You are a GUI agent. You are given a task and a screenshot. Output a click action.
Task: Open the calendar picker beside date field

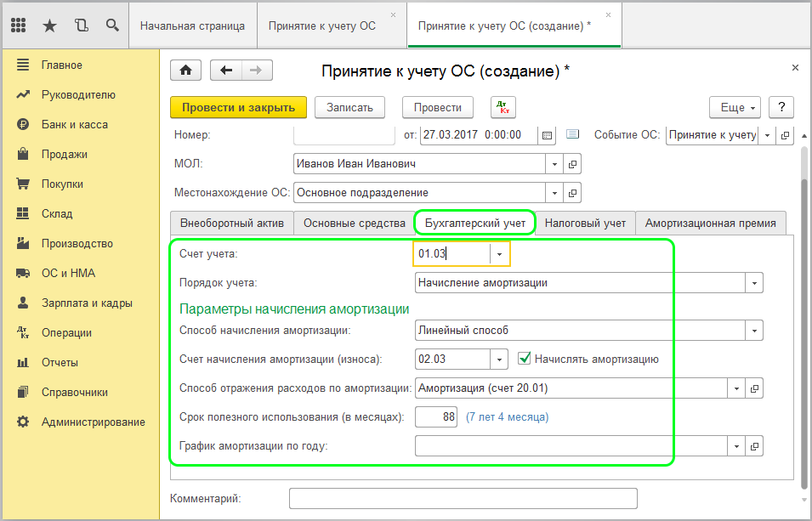click(x=547, y=135)
